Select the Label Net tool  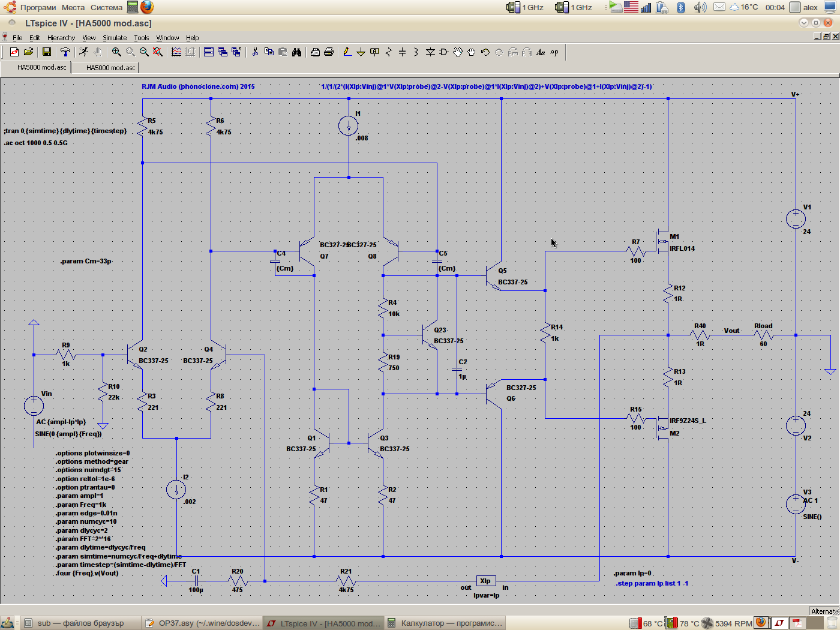point(375,52)
